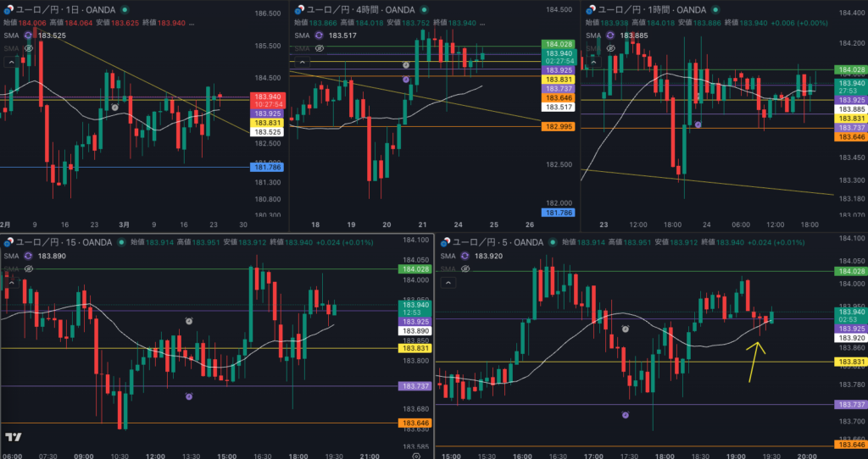The height and width of the screenshot is (459, 868).
Task: Click the yellow arrow drawing on 5-minute chart
Action: coord(754,360)
